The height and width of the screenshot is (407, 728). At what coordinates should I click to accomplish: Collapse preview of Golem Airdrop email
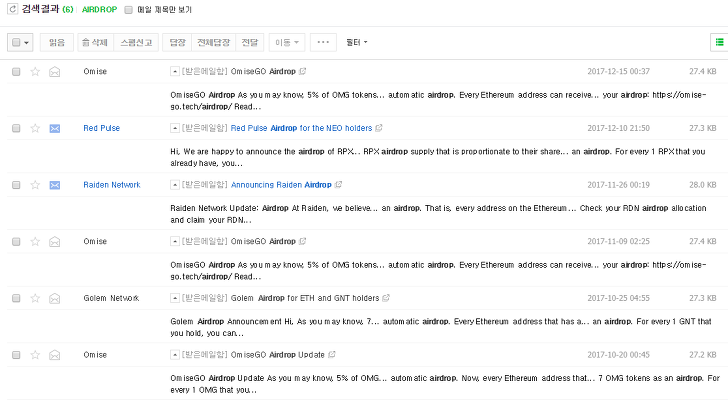point(175,298)
